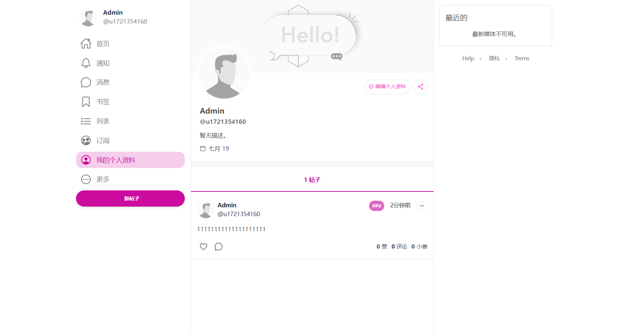The image size is (644, 333).
Task: Click 编辑个人资料 edit profile button
Action: pyautogui.click(x=387, y=87)
